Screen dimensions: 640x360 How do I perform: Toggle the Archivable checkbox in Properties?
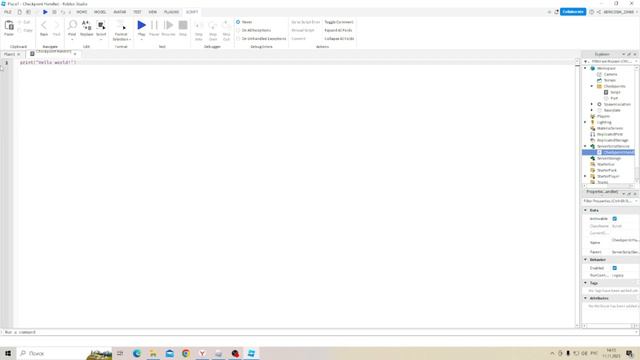(615, 219)
